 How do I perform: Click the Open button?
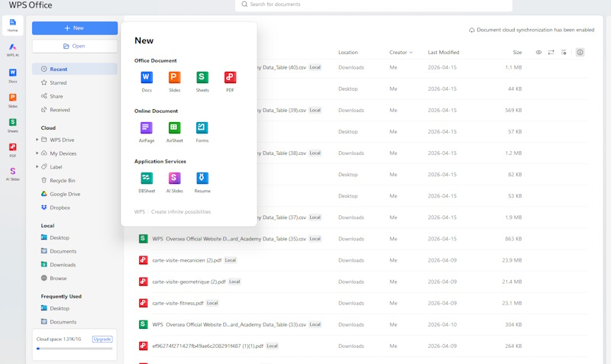(74, 46)
